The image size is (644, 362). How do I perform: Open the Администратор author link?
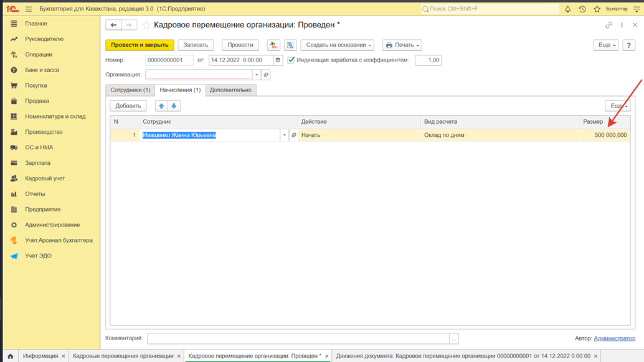click(x=615, y=338)
